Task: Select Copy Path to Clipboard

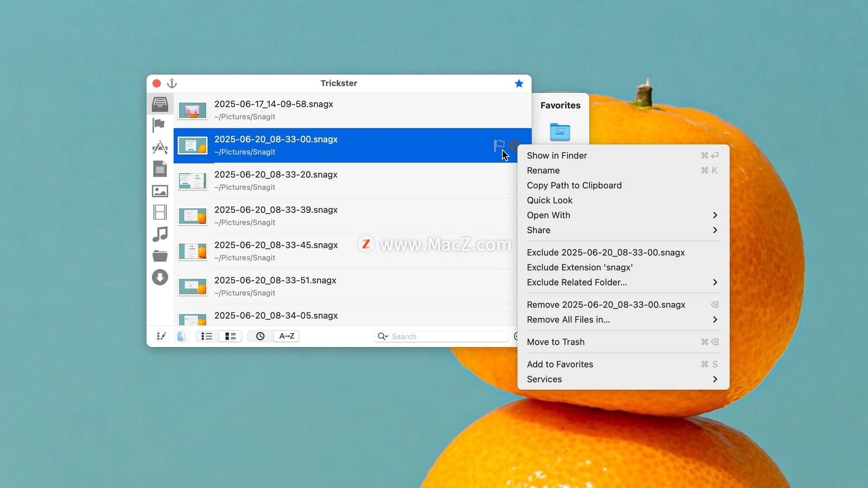Action: point(623,185)
